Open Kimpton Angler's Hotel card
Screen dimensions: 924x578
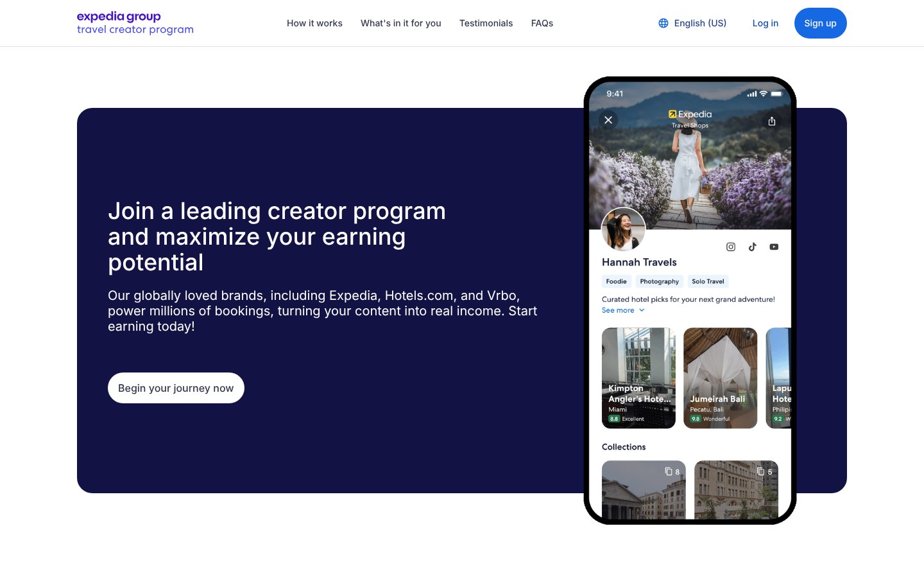(x=638, y=378)
